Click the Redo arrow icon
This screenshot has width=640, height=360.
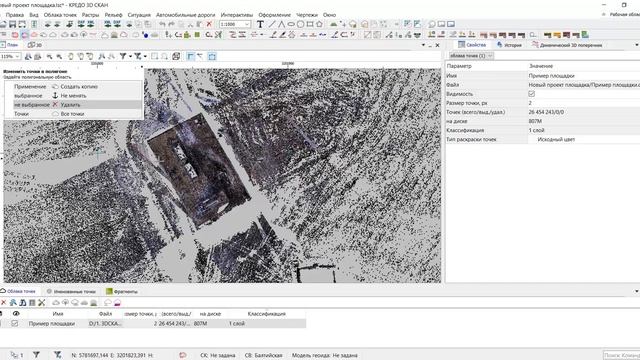[x=171, y=24]
